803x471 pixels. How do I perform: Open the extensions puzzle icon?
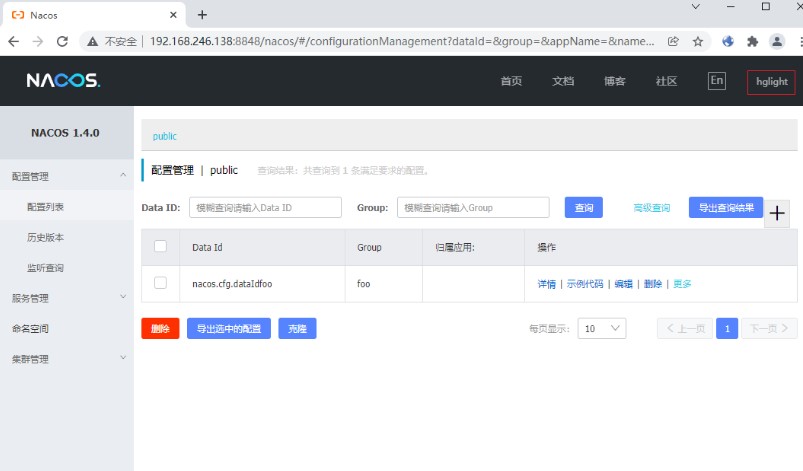[x=752, y=41]
